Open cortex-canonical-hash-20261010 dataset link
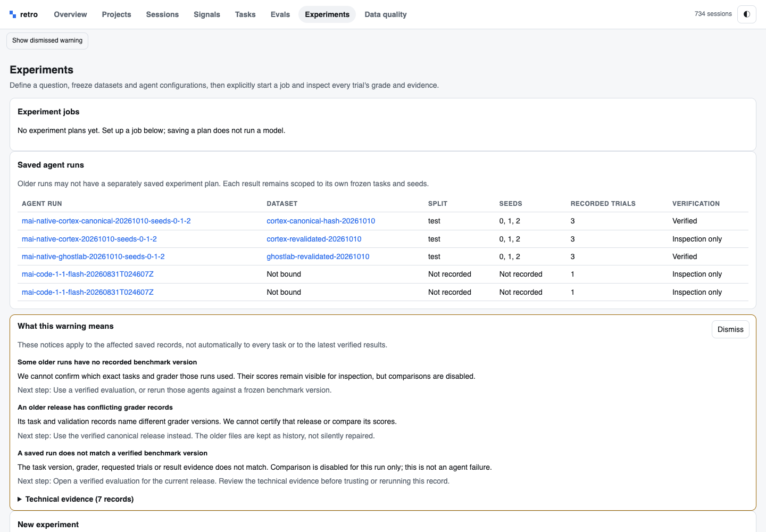The height and width of the screenshot is (532, 766). pos(321,221)
